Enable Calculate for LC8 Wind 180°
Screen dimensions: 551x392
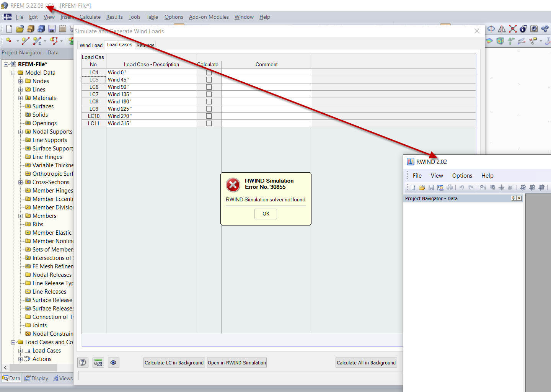(209, 101)
